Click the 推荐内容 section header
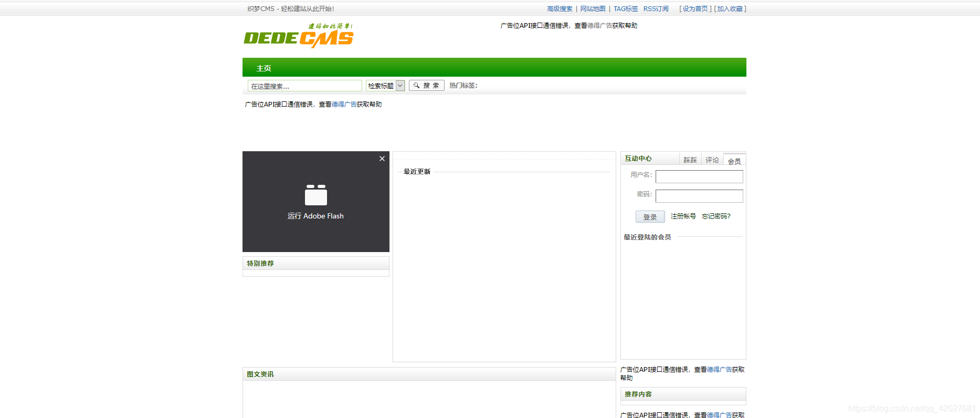Image resolution: width=980 pixels, height=418 pixels. tap(683, 394)
